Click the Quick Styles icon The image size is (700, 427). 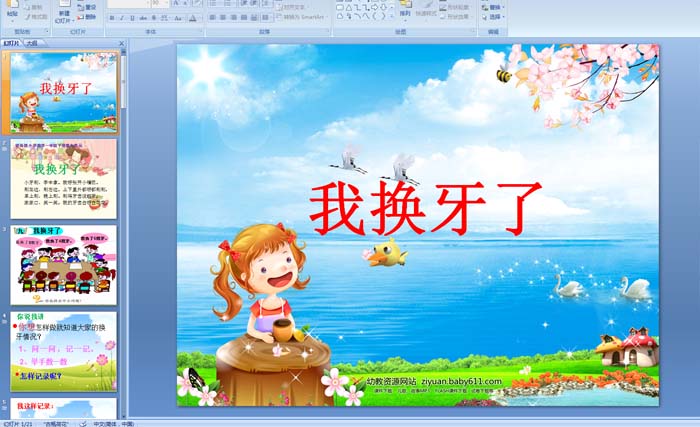click(x=428, y=11)
